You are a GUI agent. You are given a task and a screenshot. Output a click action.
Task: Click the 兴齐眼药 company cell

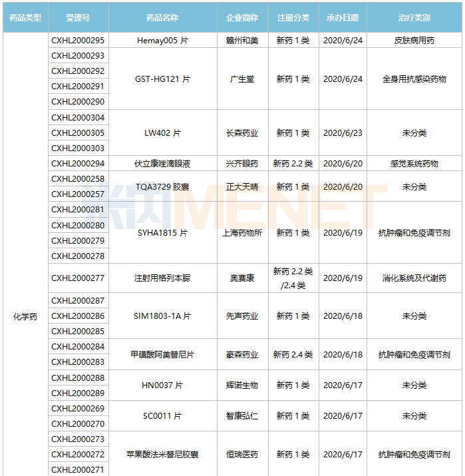(x=242, y=164)
